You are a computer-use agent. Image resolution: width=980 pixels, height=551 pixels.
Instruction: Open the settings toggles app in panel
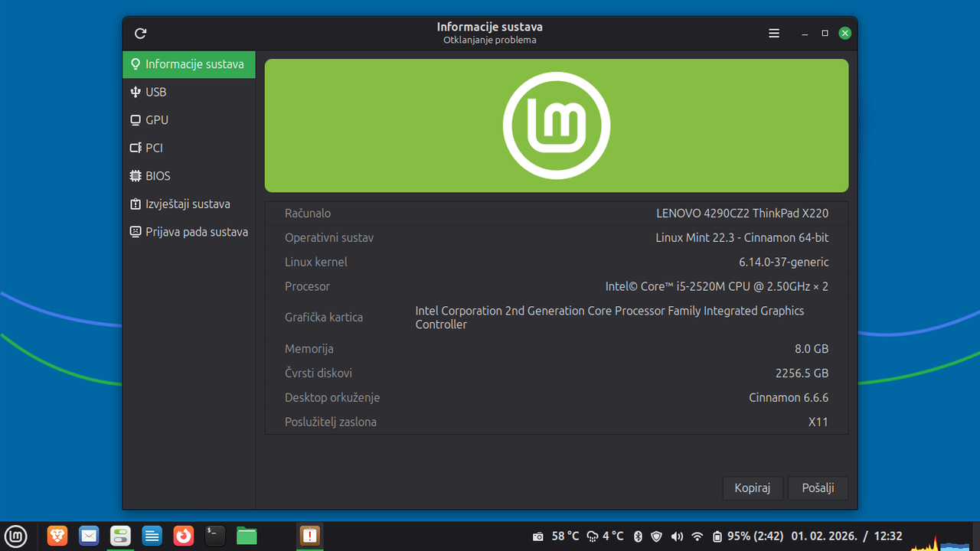click(121, 536)
